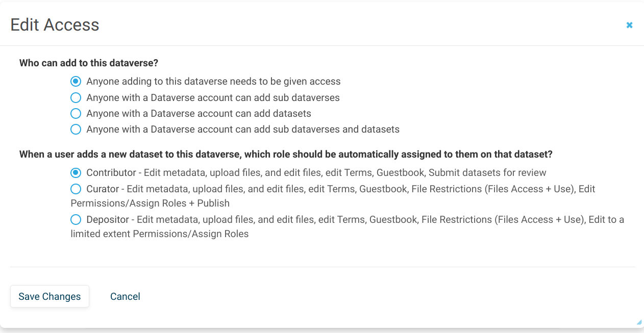The width and height of the screenshot is (644, 333).
Task: Click the Curator role description text
Action: click(306, 189)
